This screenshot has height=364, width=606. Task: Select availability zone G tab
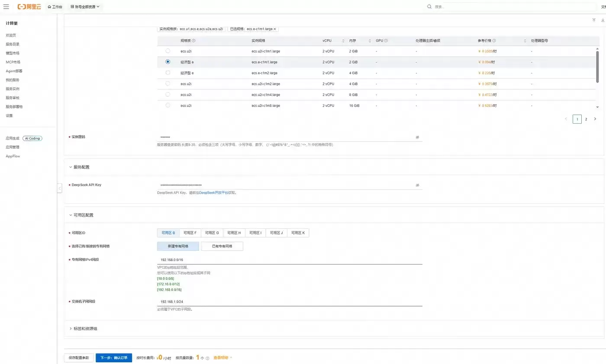pyautogui.click(x=212, y=233)
